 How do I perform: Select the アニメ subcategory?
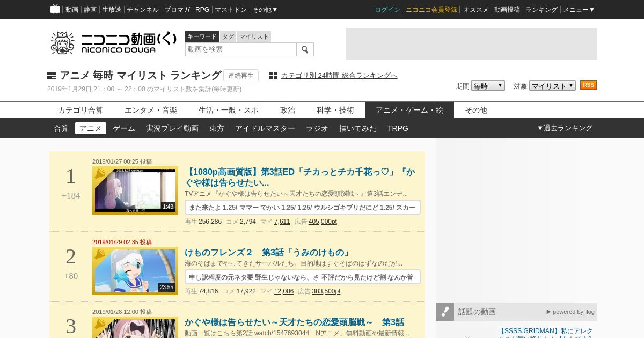coord(91,128)
